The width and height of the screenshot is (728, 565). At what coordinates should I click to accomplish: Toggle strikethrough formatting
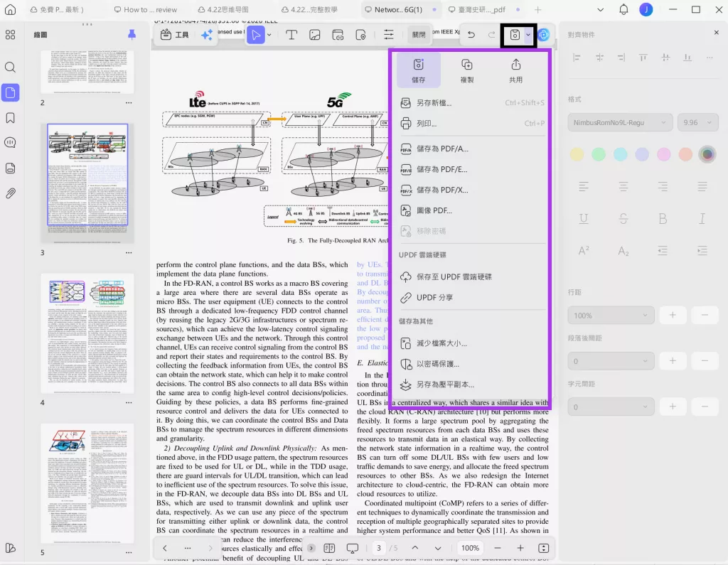click(x=623, y=219)
